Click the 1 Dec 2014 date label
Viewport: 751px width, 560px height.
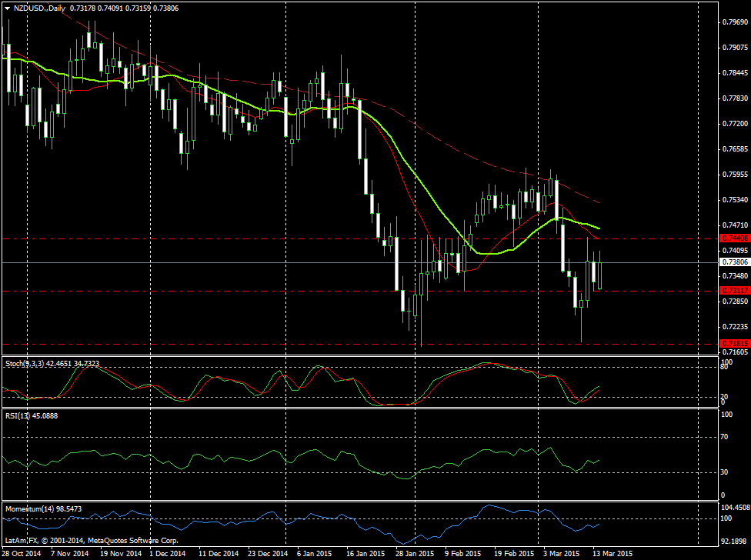(x=168, y=553)
